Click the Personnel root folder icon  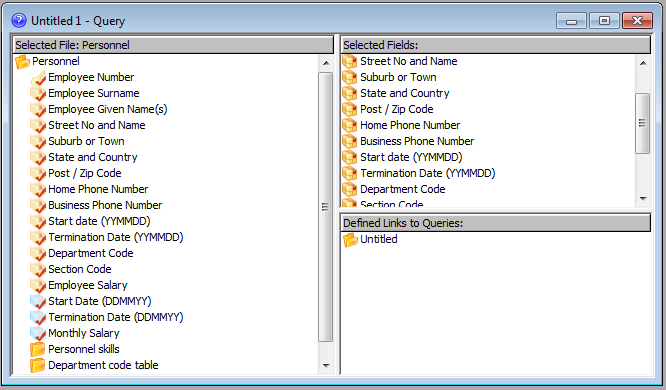tap(22, 62)
